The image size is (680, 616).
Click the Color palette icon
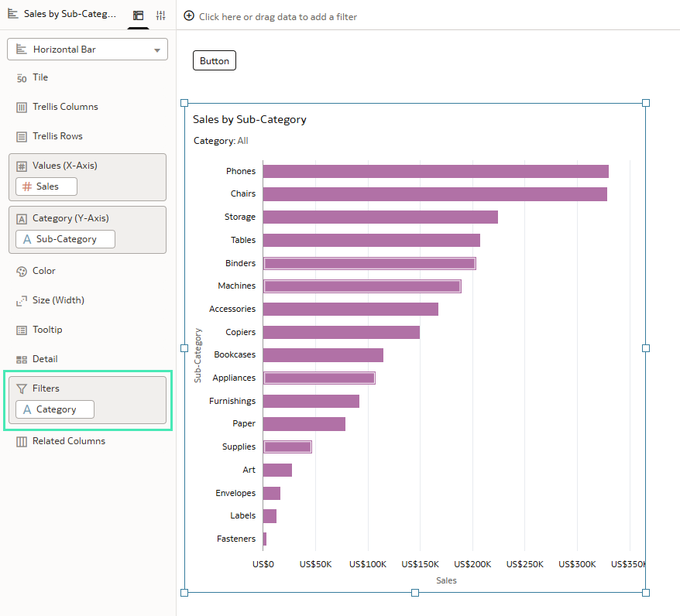point(22,272)
